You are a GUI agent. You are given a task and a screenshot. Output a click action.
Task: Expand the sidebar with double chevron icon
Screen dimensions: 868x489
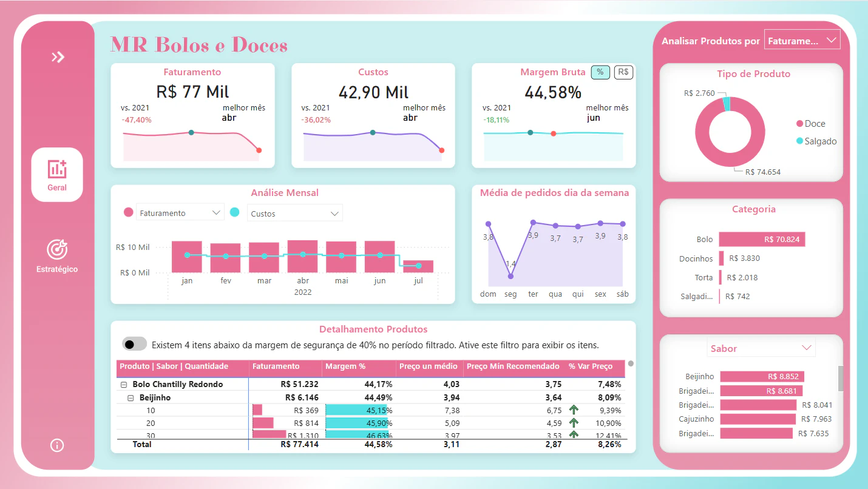click(58, 57)
